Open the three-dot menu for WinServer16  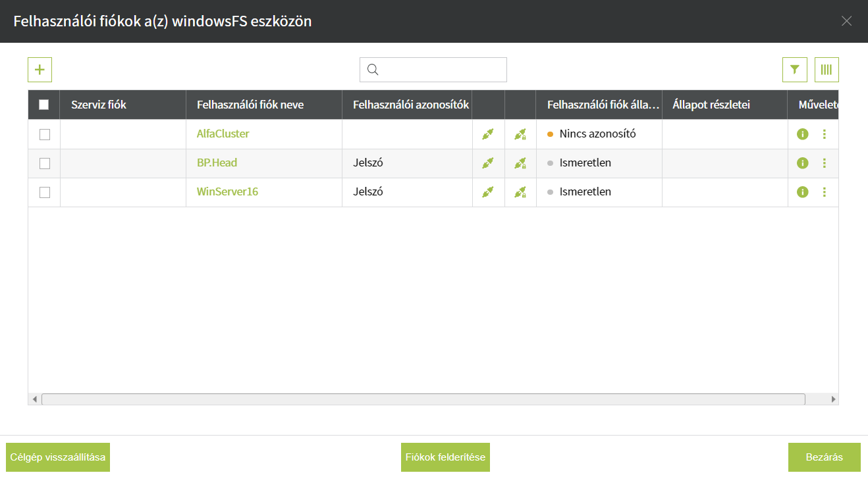pos(824,192)
